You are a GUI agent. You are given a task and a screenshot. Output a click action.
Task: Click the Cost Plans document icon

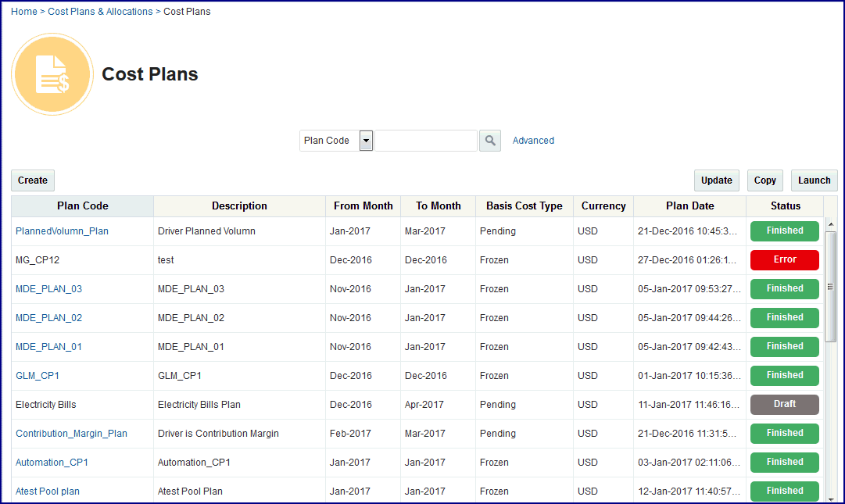52,74
